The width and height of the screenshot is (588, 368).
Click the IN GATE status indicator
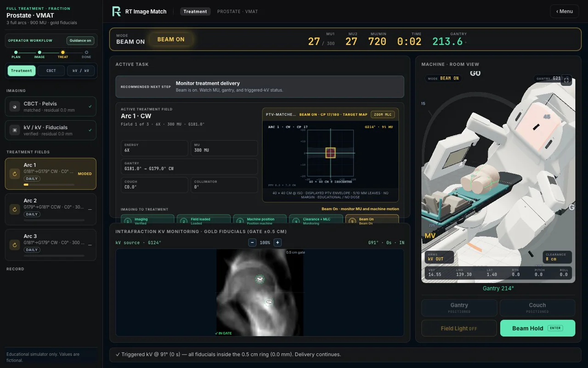pyautogui.click(x=223, y=333)
